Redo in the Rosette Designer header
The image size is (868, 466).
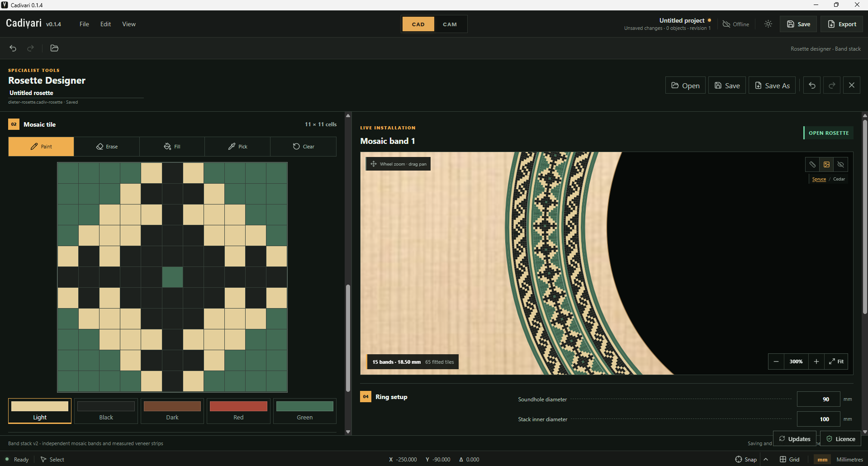[x=832, y=86]
